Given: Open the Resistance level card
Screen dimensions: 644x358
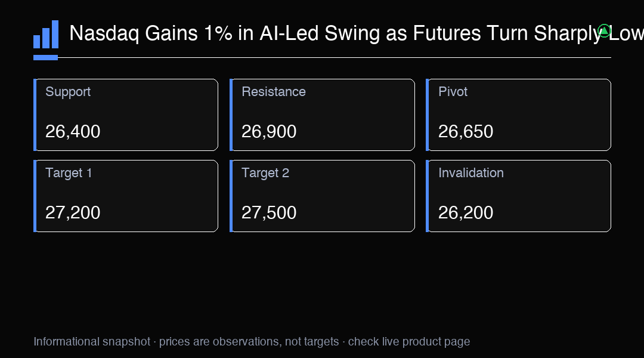Looking at the screenshot, I should 322,115.
